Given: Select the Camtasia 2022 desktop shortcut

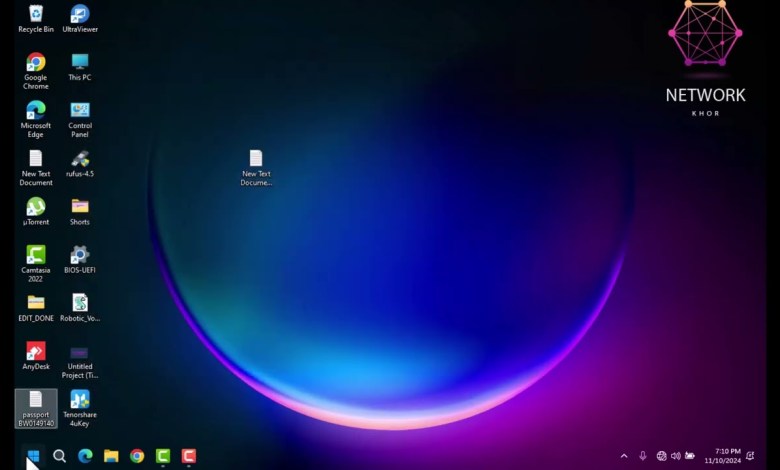Looking at the screenshot, I should pos(36,264).
